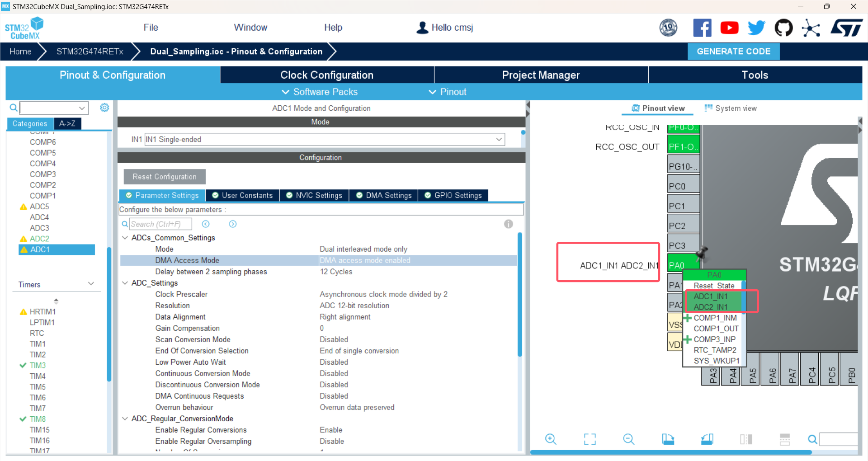Open the GPIO Settings tab

point(453,195)
